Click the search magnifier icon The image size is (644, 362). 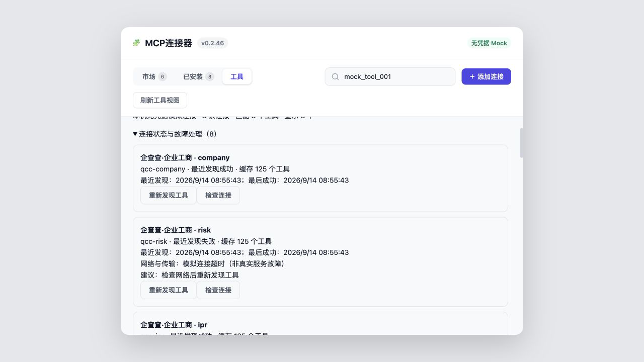[335, 77]
